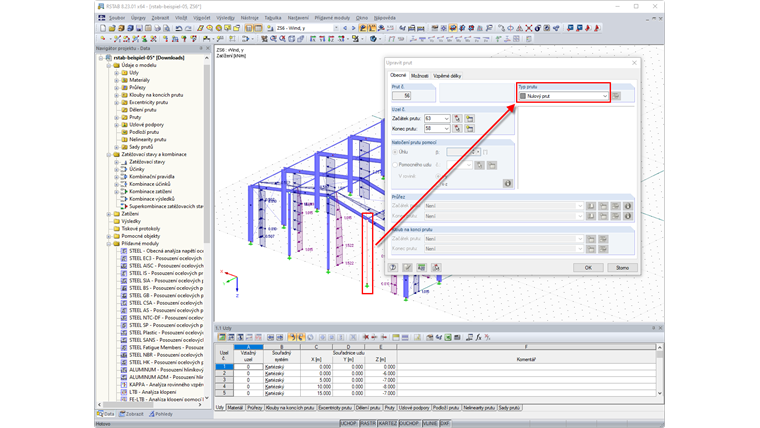This screenshot has width=760, height=428.
Task: Select STEEL EC3 module in navigator
Action: point(165,258)
